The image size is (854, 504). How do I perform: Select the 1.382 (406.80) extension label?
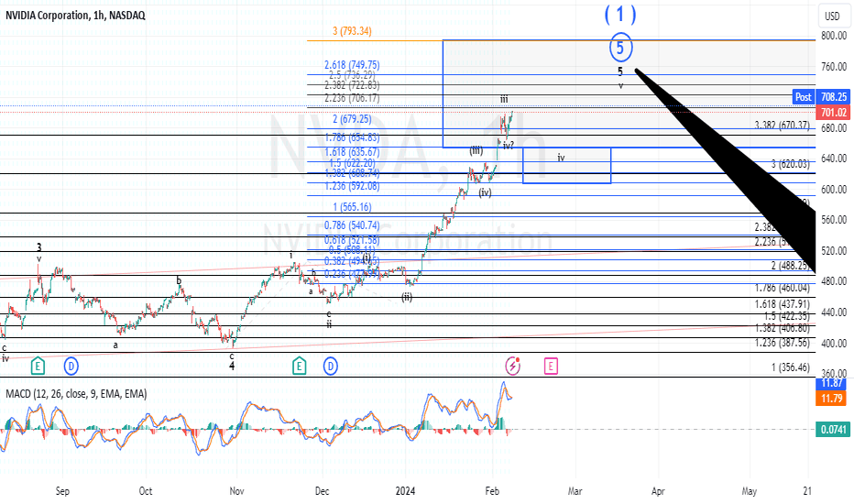point(783,328)
